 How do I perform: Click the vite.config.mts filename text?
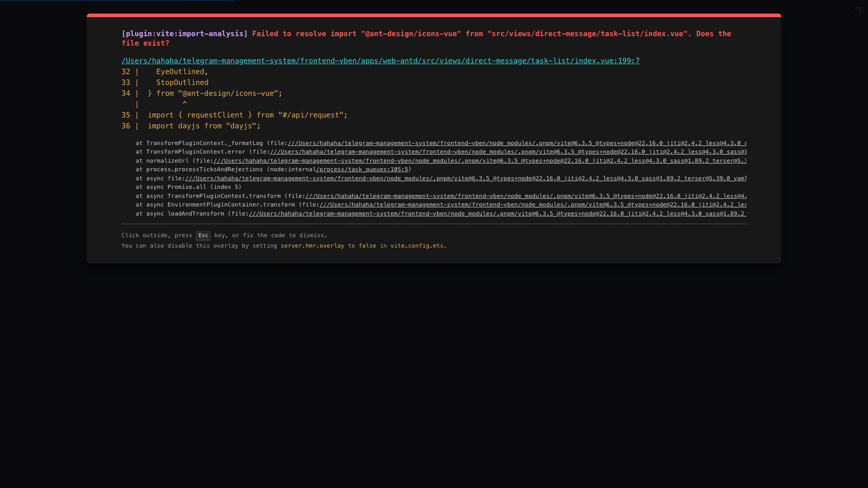(417, 246)
